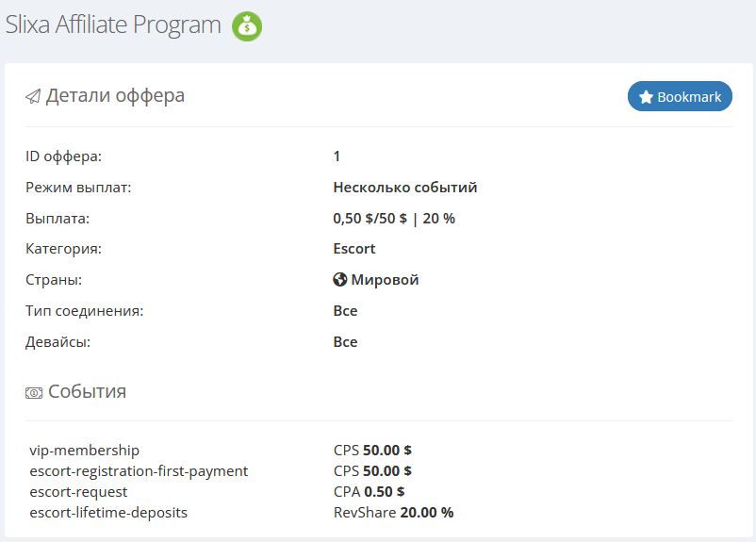Screen dimensions: 756x542
Task: Click the green money bag icon beside title
Action: [x=247, y=26]
